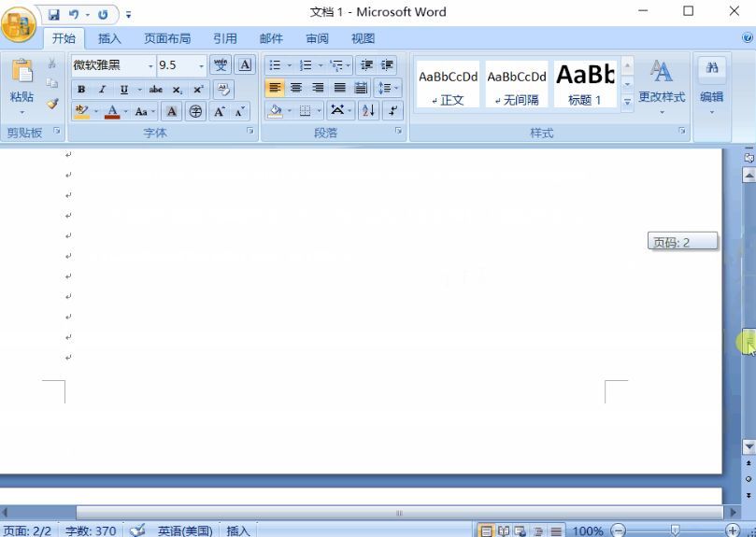Screen dimensions: 756x537
Task: Click 英语(美国) language indicator
Action: click(185, 530)
